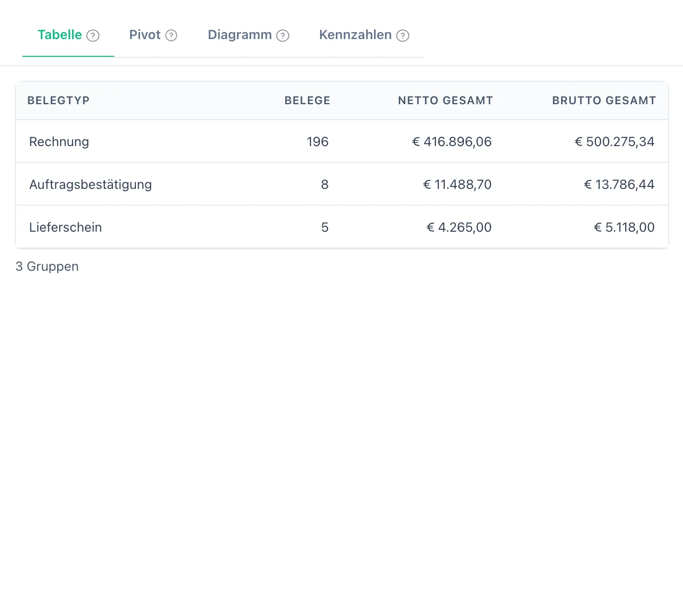The height and width of the screenshot is (616, 683).
Task: Click net total € 4.265,00
Action: [x=459, y=228]
